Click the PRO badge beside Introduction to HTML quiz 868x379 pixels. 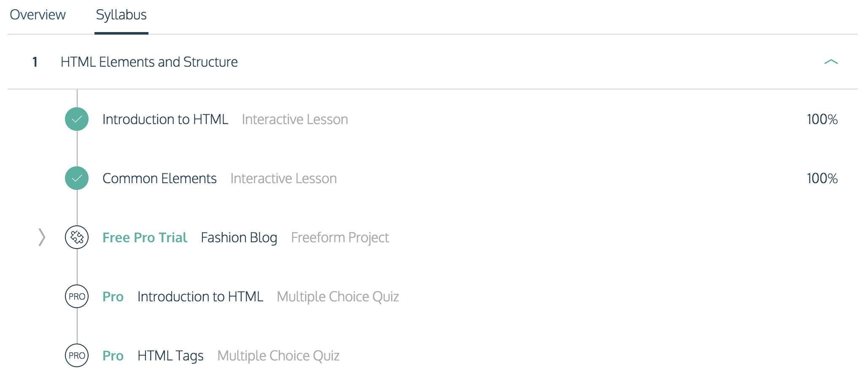[x=77, y=296]
